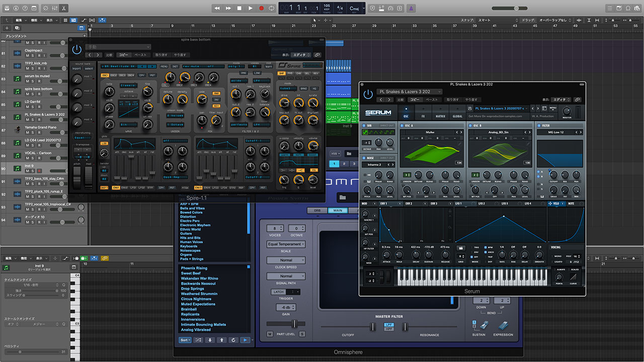Open LCD display mode dropdown arrow
Viewport: 644px width, 362px height.
[363, 8]
